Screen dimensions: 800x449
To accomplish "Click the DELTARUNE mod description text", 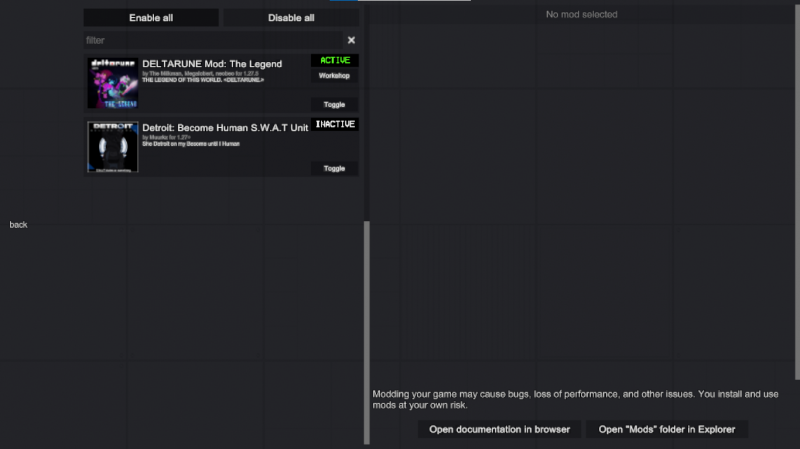I will point(203,80).
